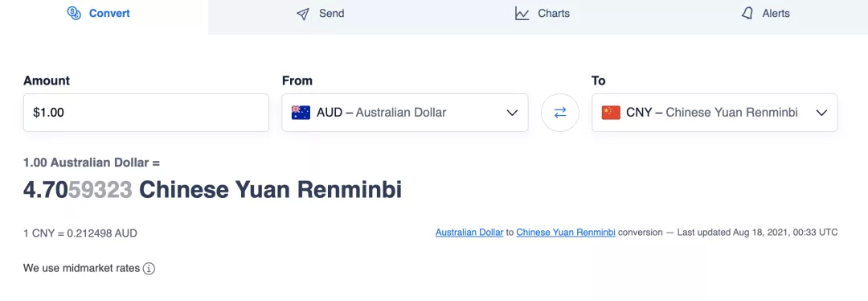Viewport: 868px width, 301px height.
Task: Follow the Chinese Yuan Renminbi link
Action: pyautogui.click(x=566, y=233)
